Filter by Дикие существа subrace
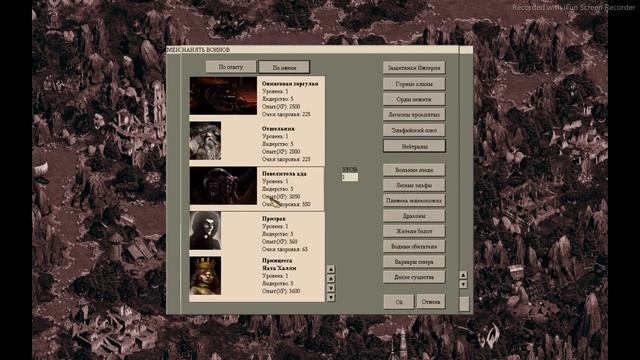Screen dimensions: 640x360 pyautogui.click(x=414, y=277)
